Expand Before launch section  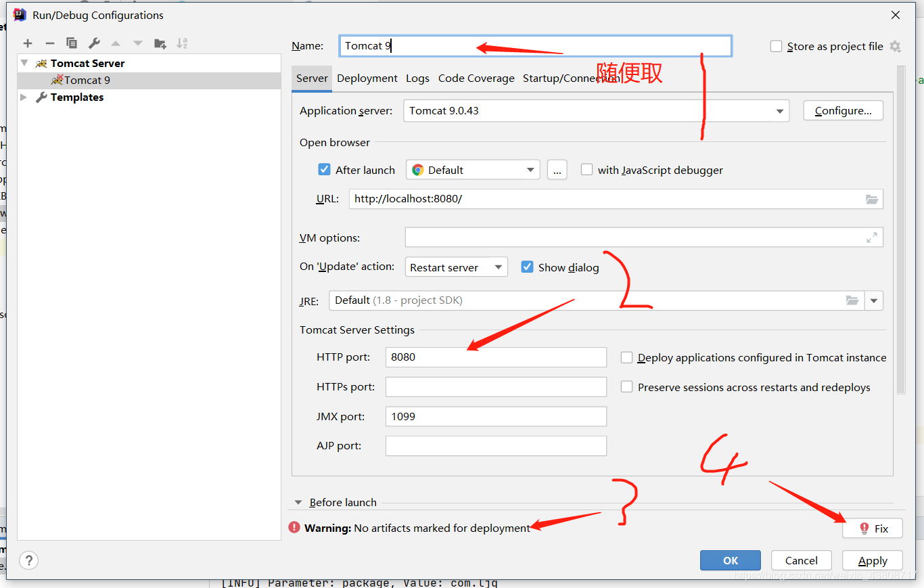[x=298, y=503]
